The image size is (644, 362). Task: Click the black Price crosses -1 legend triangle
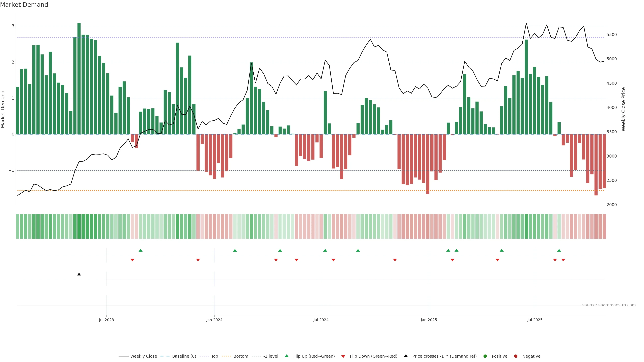pyautogui.click(x=406, y=356)
